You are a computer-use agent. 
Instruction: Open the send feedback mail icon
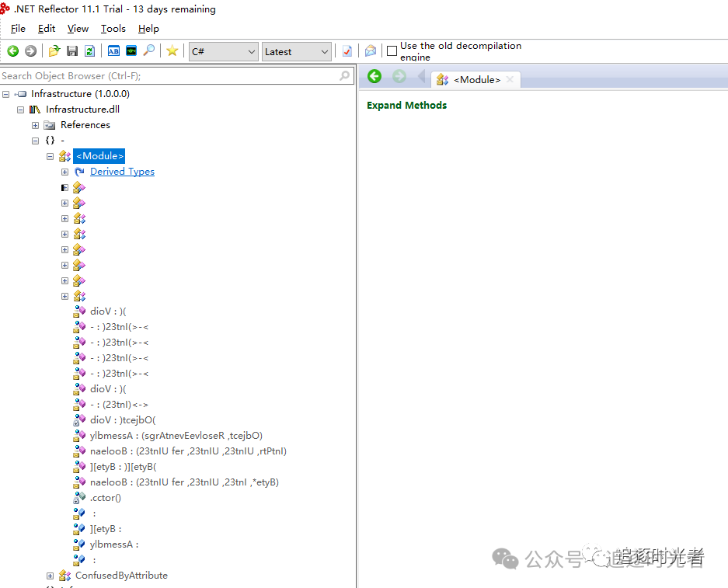point(371,51)
